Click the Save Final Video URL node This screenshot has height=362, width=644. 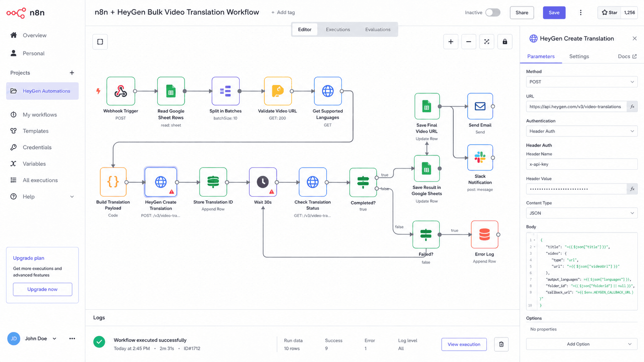pos(427,106)
